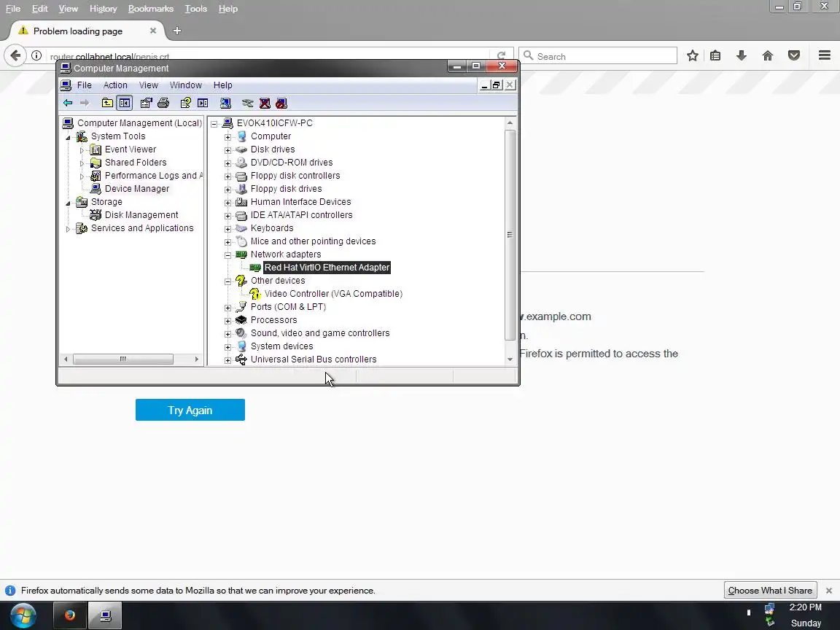Click the Pocket icon in Firefox
This screenshot has width=840, height=630.
[794, 55]
